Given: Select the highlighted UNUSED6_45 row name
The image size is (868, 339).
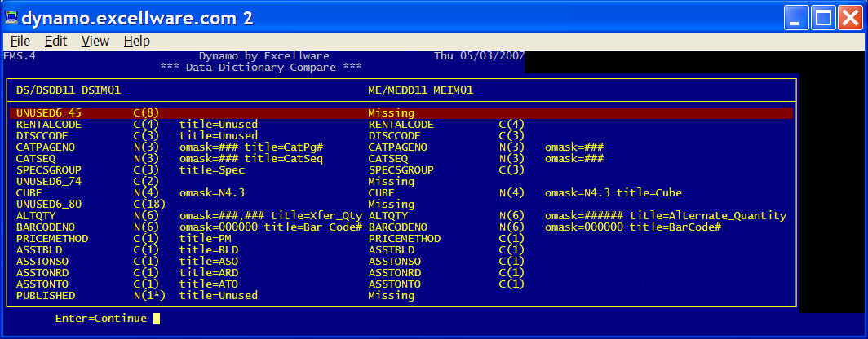Looking at the screenshot, I should [x=49, y=113].
